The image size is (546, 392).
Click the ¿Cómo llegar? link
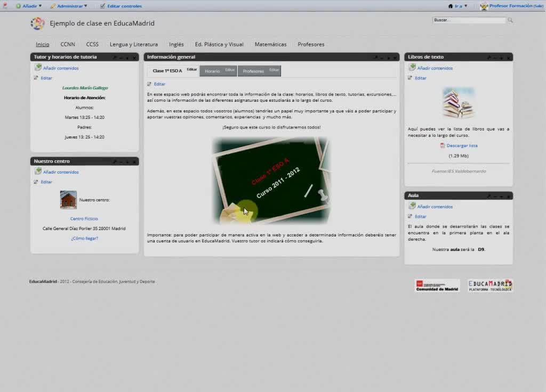tap(85, 238)
